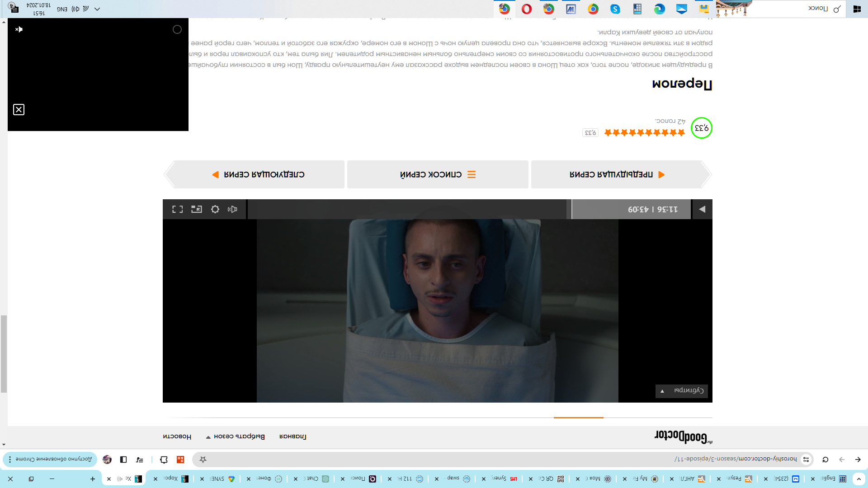
Task: Open the player's picture-in-picture mode icon
Action: [196, 209]
